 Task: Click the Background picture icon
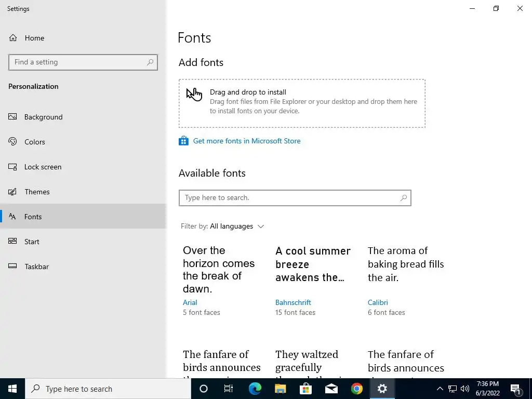tap(13, 117)
